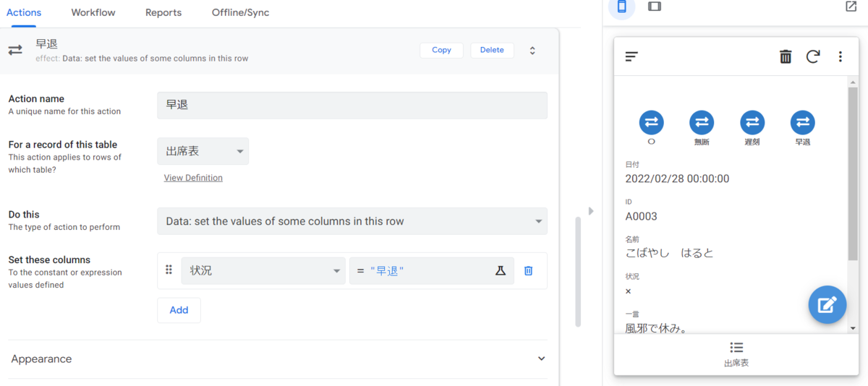Open the Do this action type dropdown
868x386 pixels.
[352, 221]
